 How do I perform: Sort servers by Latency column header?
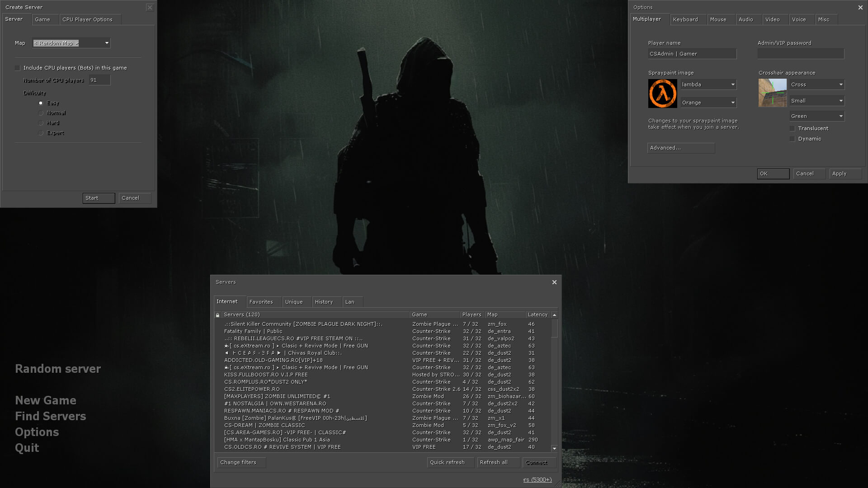click(x=538, y=315)
